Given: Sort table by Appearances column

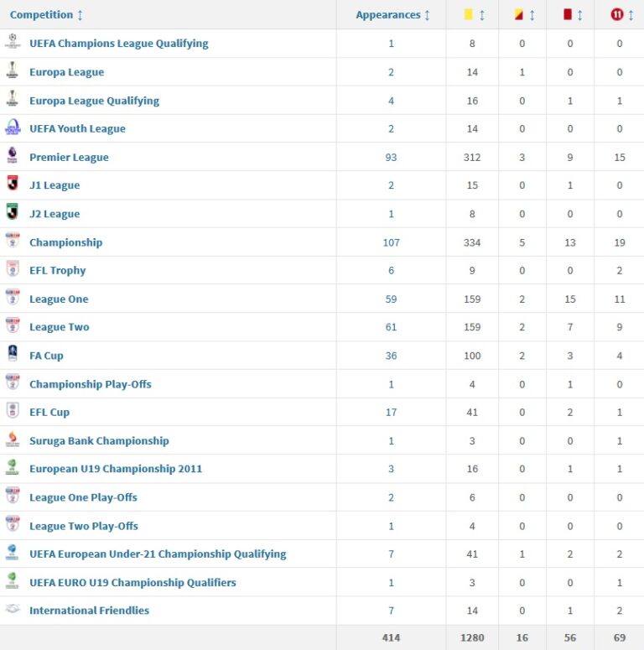Looking at the screenshot, I should point(392,15).
